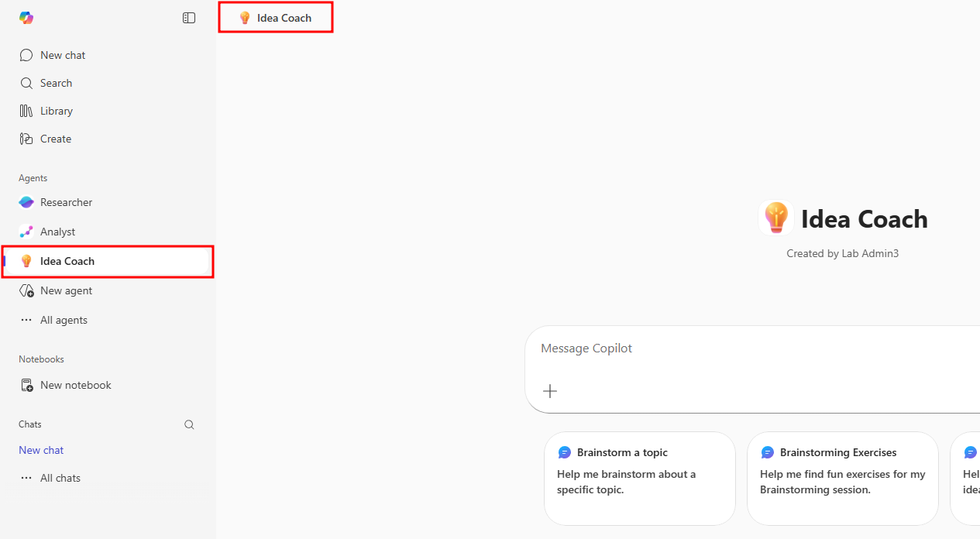
Task: Click the plus attach icon in message box
Action: (550, 391)
